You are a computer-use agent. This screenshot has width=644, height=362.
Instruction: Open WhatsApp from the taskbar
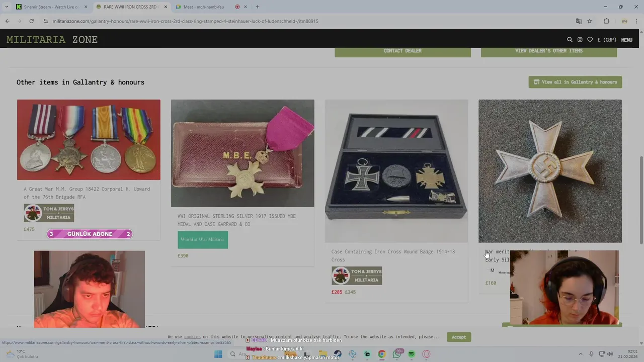397,354
